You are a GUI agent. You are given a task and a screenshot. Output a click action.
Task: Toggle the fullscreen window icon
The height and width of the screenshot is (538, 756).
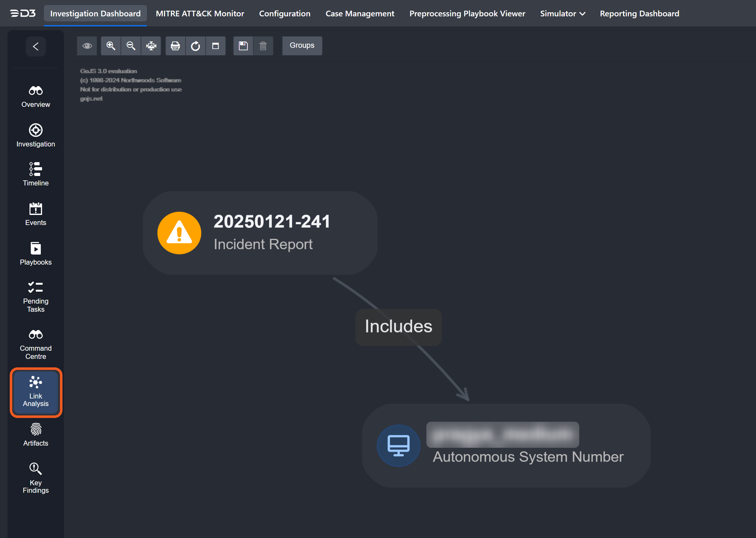(x=215, y=46)
